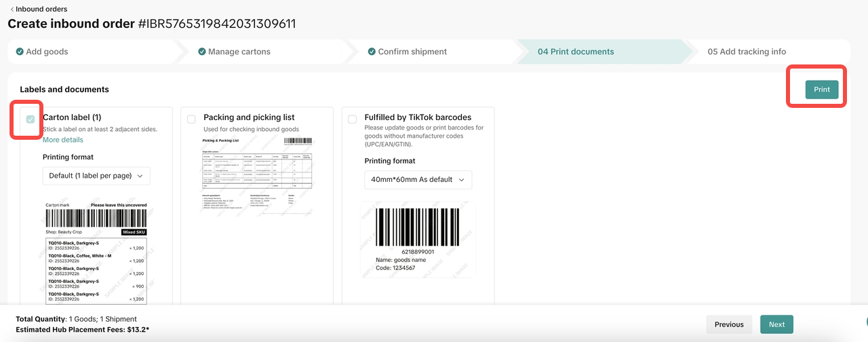The height and width of the screenshot is (342, 868).
Task: Select the 04 Print documents step
Action: pos(576,52)
